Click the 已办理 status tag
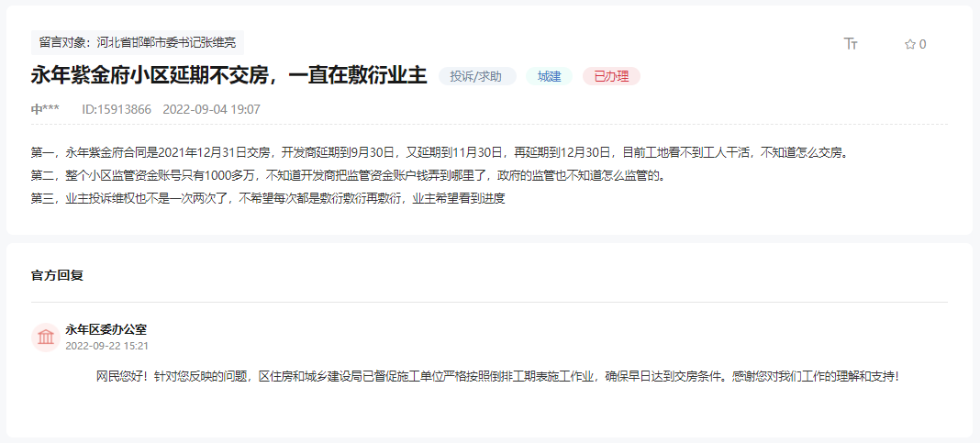 [611, 76]
